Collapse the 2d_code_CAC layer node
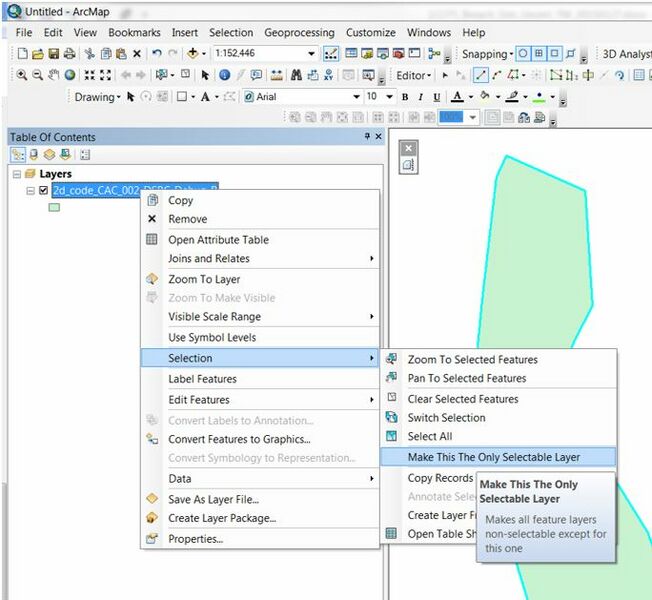Image resolution: width=652 pixels, height=600 pixels. click(30, 190)
